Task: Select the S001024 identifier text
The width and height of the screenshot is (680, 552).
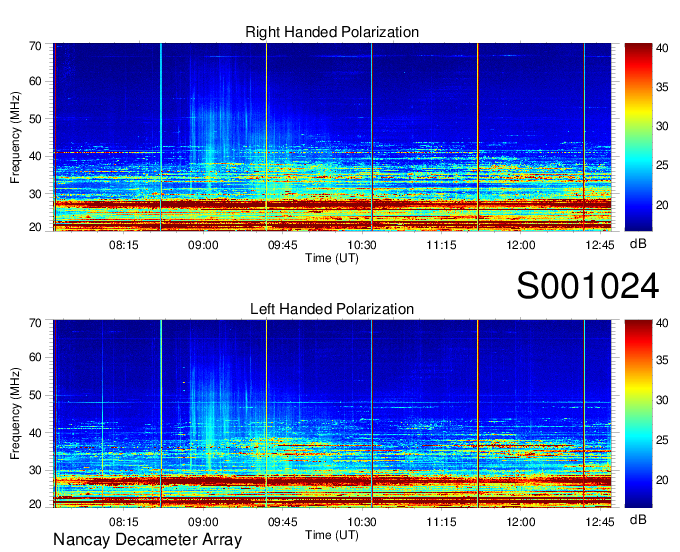Action: click(x=588, y=286)
